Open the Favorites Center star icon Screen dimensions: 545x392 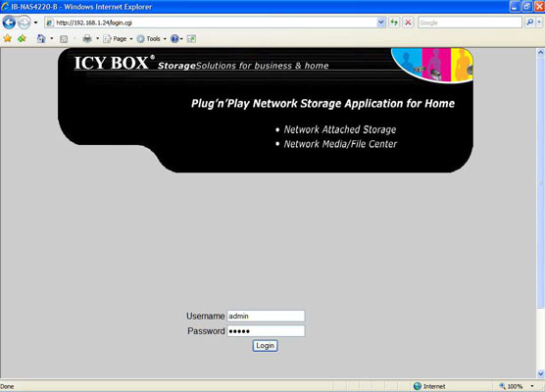tap(7, 38)
